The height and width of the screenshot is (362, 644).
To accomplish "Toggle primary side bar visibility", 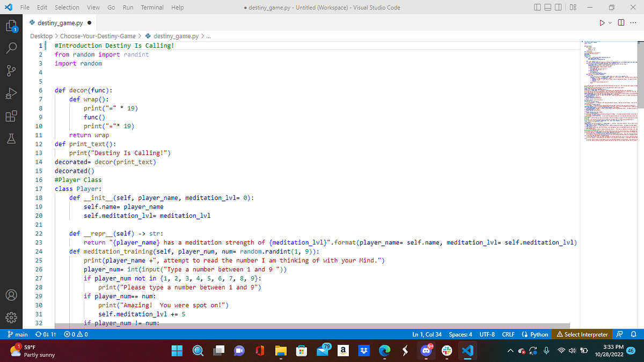I will click(538, 8).
